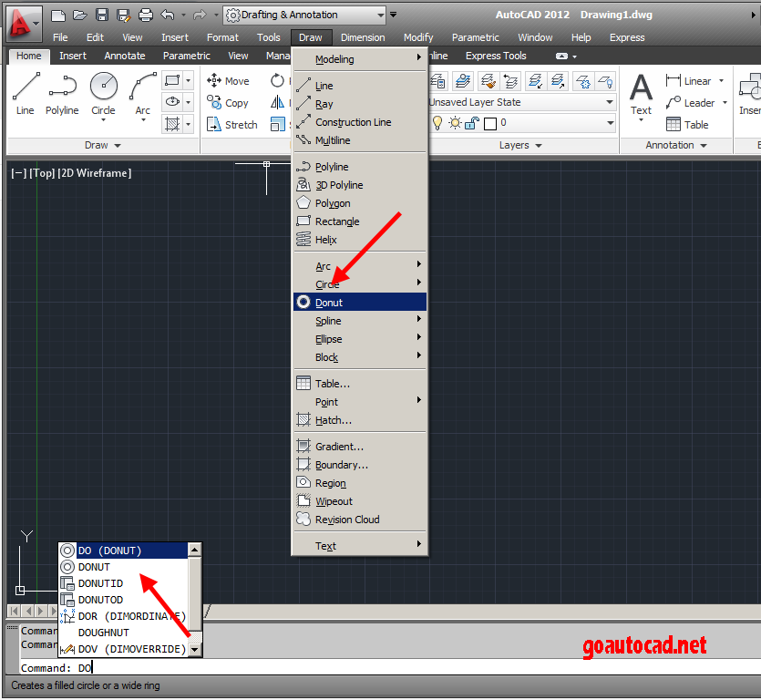The height and width of the screenshot is (700, 761).
Task: Switch to the Annotate ribbon tab
Action: click(x=125, y=56)
